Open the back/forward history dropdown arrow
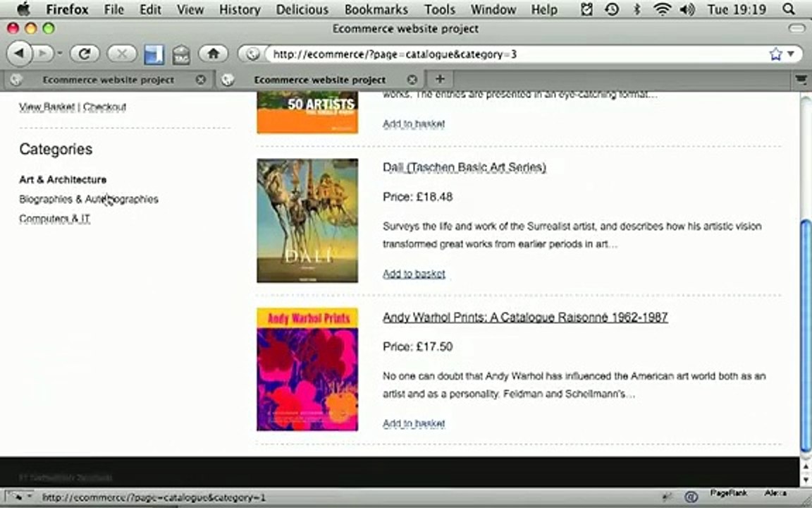812x508 pixels. pos(59,54)
